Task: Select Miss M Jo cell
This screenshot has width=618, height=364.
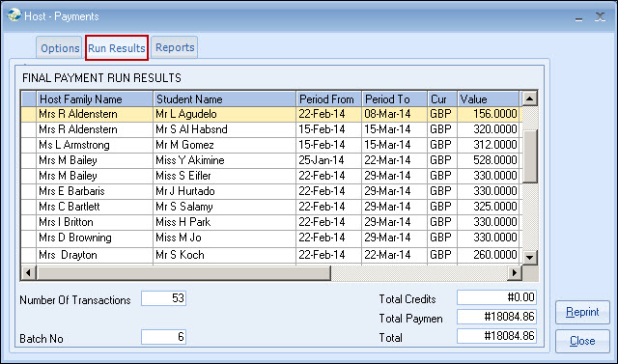Action: click(224, 238)
